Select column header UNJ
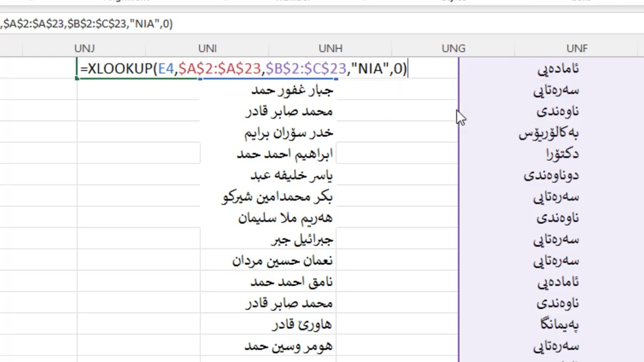Image resolution: width=644 pixels, height=362 pixels. (x=84, y=48)
